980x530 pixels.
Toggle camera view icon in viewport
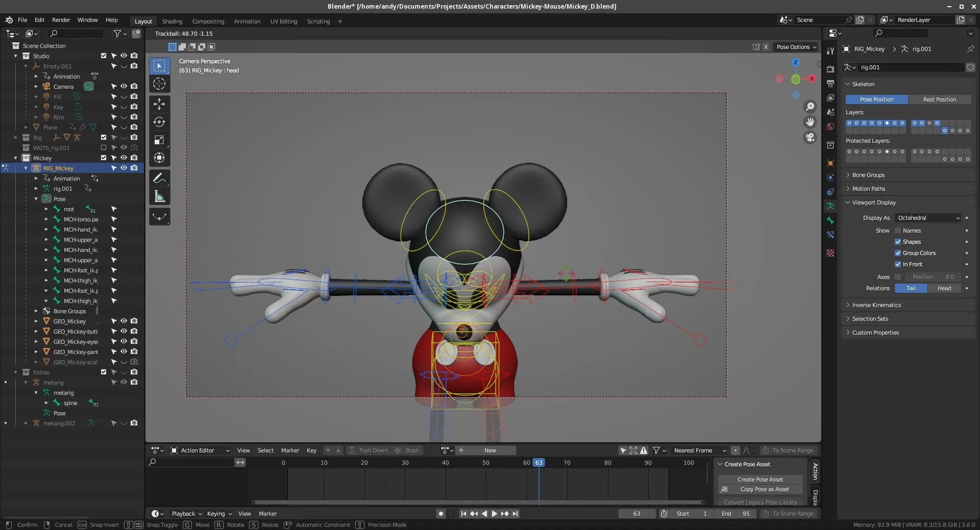(x=810, y=137)
